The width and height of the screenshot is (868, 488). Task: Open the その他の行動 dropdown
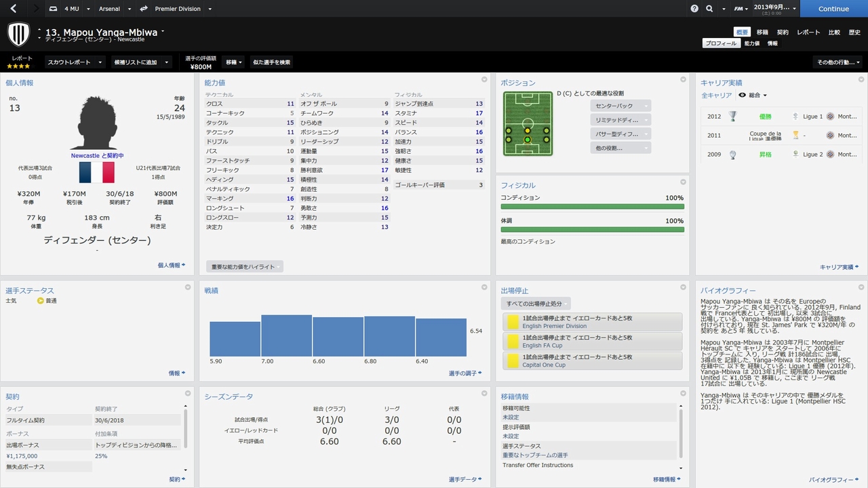[837, 62]
